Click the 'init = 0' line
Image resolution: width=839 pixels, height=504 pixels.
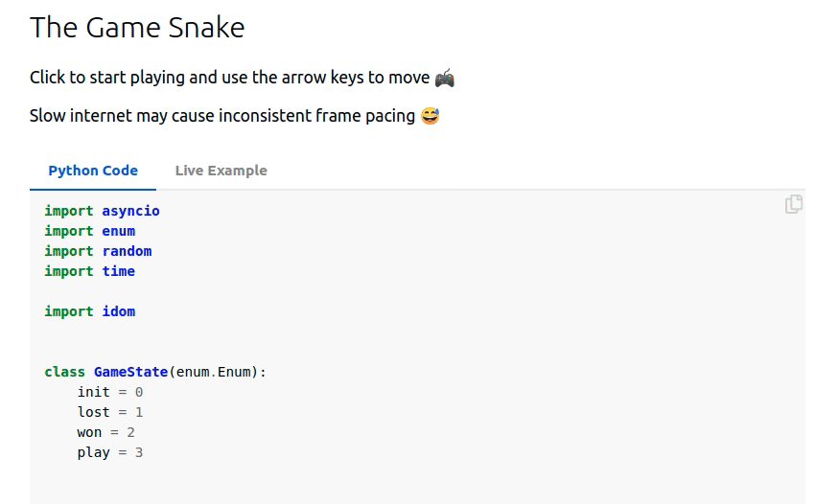(x=110, y=392)
